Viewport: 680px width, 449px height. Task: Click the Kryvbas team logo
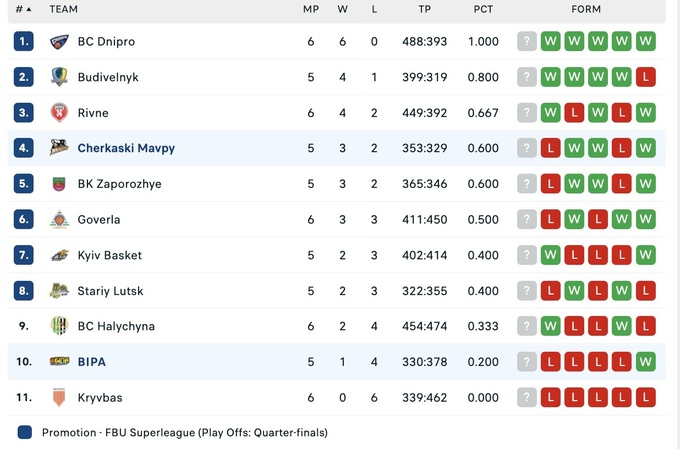[59, 397]
